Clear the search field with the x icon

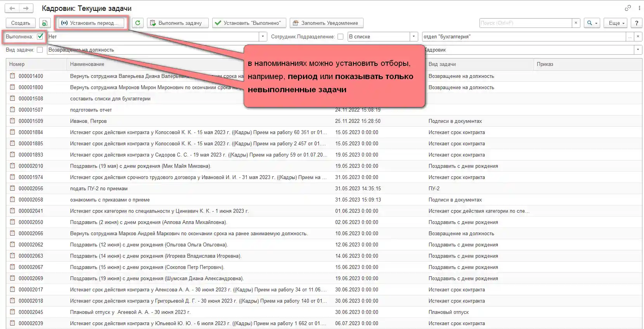576,23
